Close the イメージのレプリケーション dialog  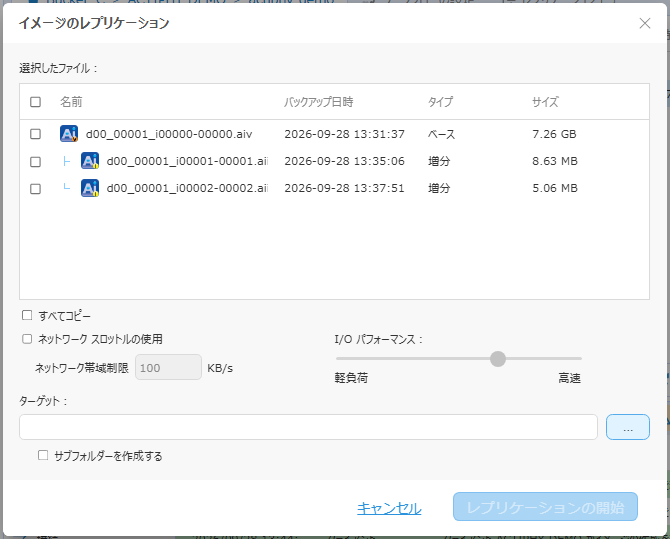tap(645, 23)
